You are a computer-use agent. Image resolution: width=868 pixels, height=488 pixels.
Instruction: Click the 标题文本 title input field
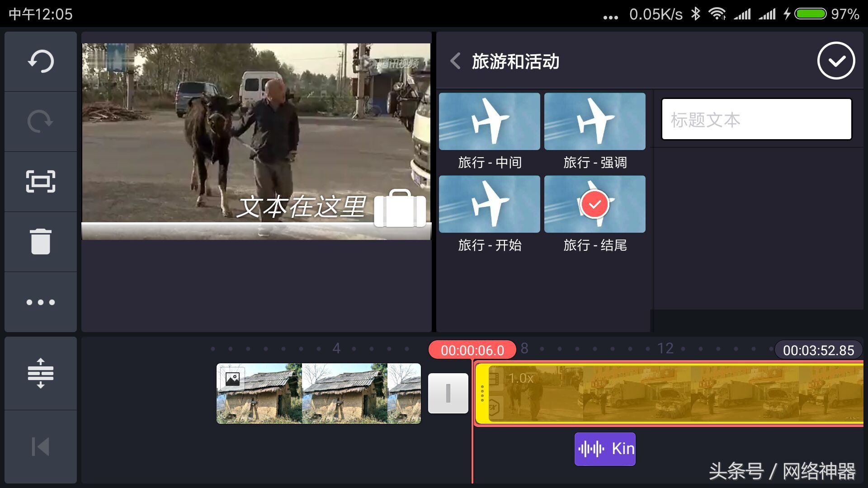[755, 119]
